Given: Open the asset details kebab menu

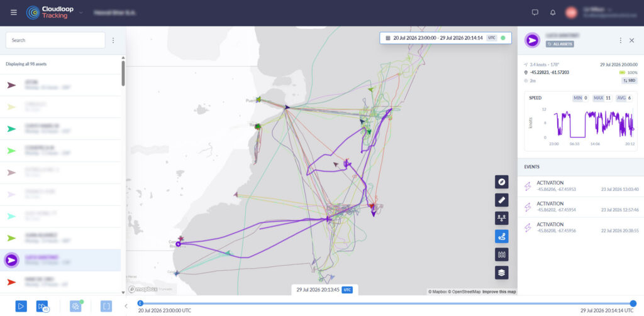Looking at the screenshot, I should (x=621, y=40).
